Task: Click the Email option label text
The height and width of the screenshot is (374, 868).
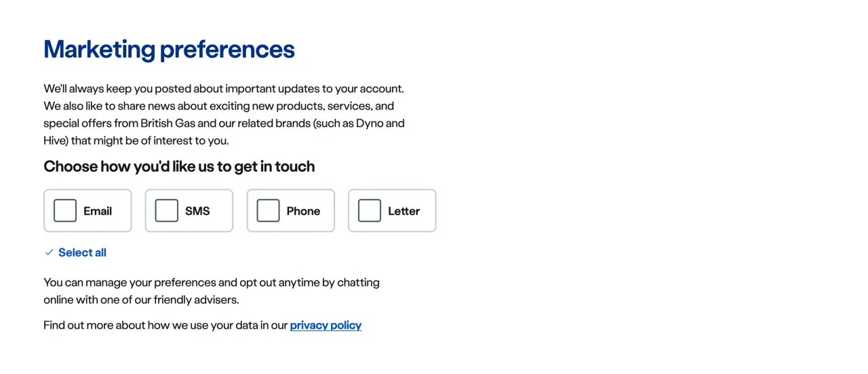Action: coord(98,211)
